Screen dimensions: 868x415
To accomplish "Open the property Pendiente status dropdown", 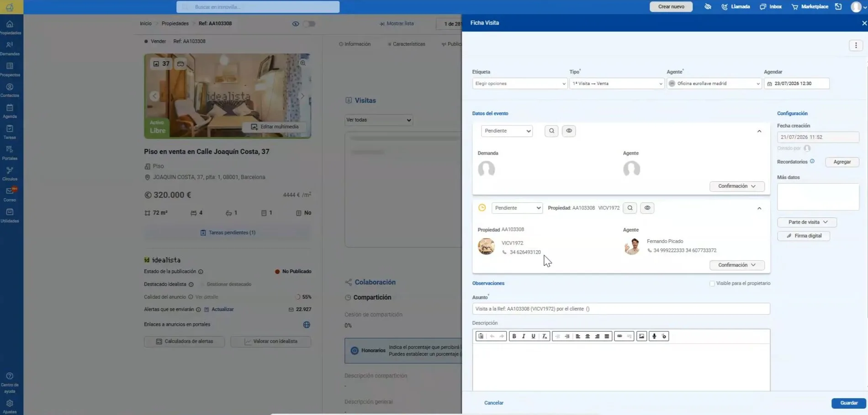I will (517, 208).
